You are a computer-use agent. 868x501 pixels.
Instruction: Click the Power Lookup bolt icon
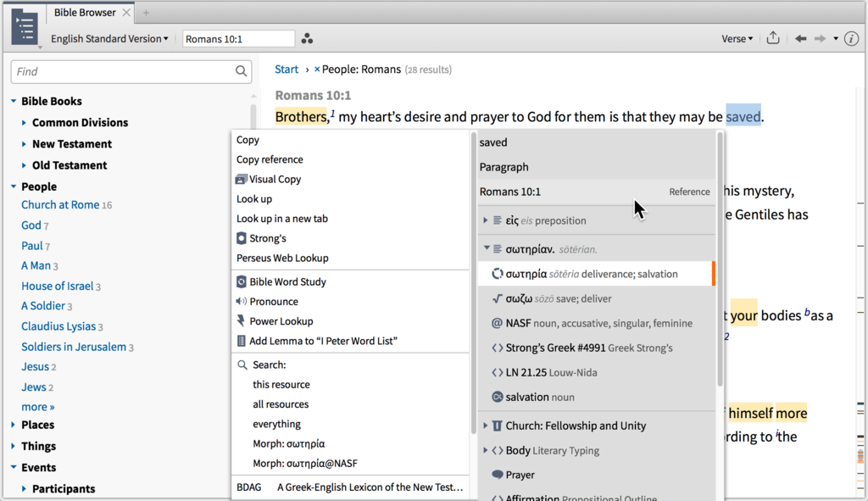[x=241, y=321]
